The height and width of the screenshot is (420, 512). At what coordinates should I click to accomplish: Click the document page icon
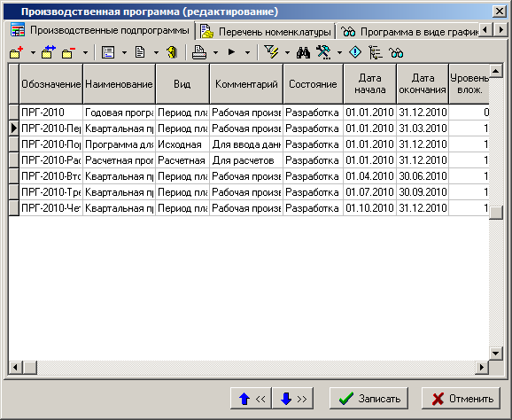point(140,52)
